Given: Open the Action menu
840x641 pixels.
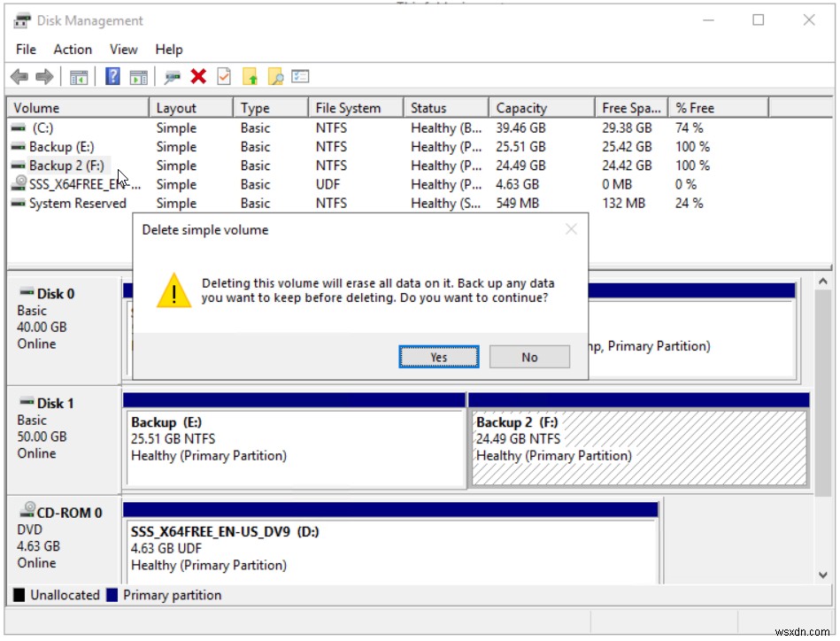Looking at the screenshot, I should (73, 49).
